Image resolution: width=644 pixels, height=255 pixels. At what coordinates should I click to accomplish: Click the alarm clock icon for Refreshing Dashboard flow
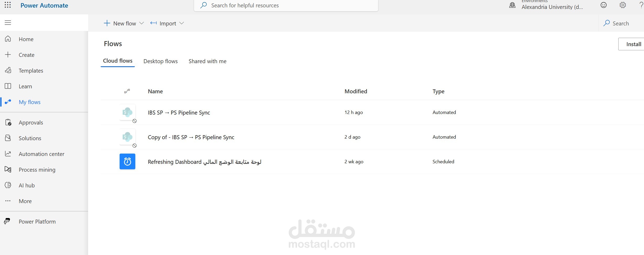[x=127, y=161]
